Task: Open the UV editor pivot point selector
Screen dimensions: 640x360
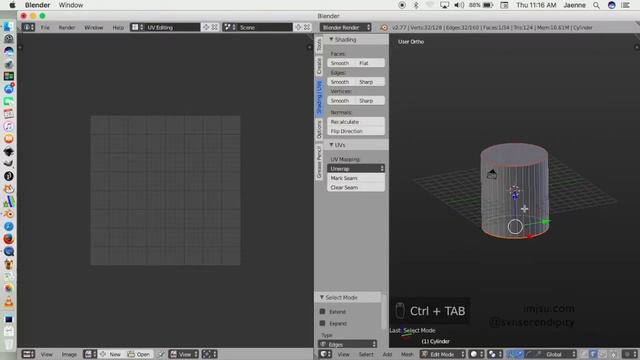Action: [x=209, y=354]
